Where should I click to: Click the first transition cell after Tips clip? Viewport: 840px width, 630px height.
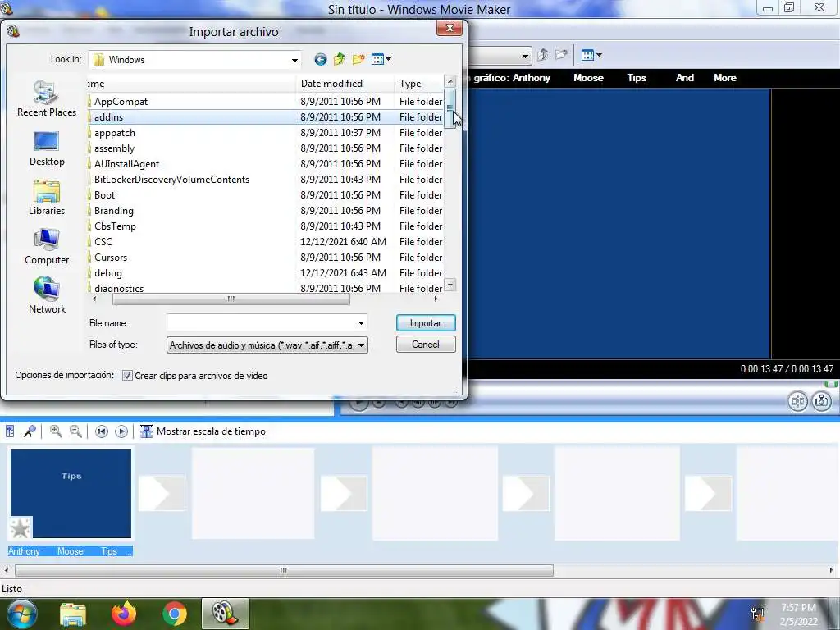(x=162, y=493)
